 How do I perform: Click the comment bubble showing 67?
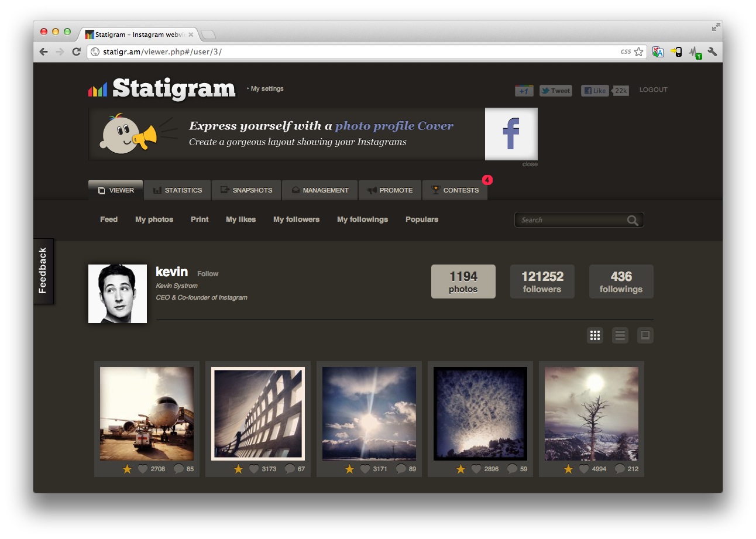tap(290, 469)
